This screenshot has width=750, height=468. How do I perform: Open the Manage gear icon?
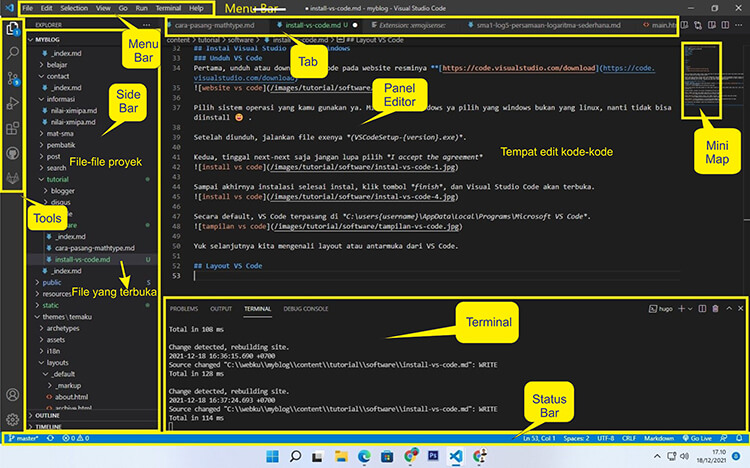tap(12, 420)
